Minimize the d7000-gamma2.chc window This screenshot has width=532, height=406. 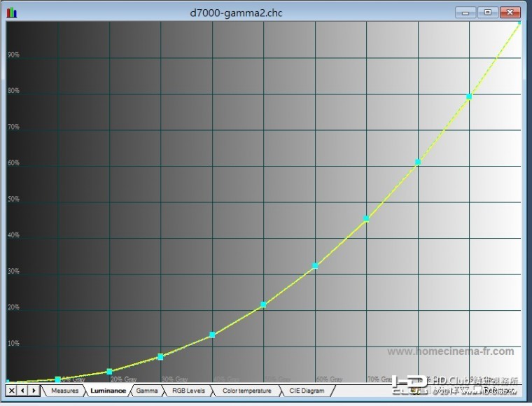pos(465,13)
